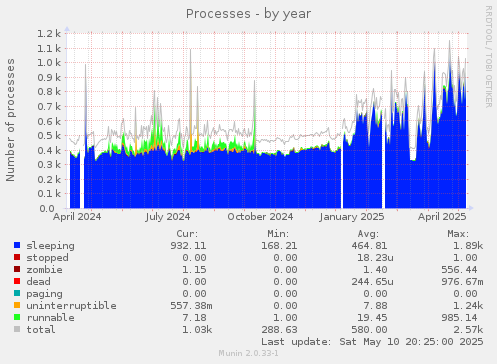Click the chart title 'Processes - by year'
Viewport: 497px width, 364px height.
click(x=248, y=14)
